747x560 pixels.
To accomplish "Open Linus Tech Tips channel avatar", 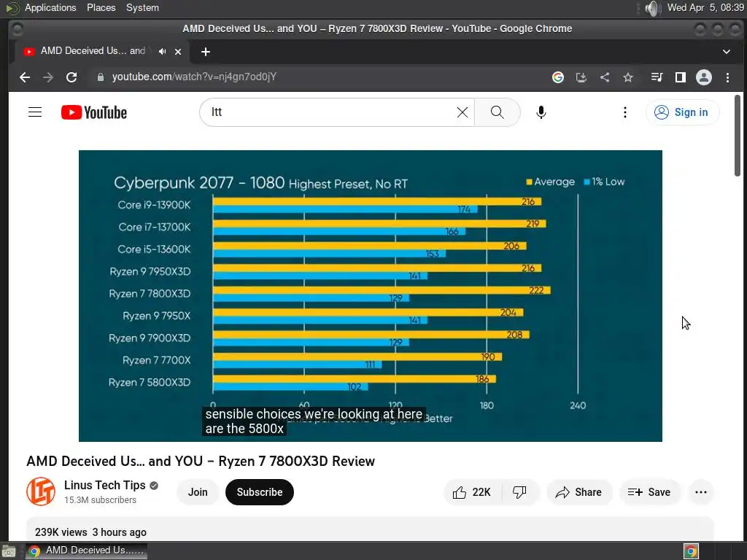I will point(41,491).
